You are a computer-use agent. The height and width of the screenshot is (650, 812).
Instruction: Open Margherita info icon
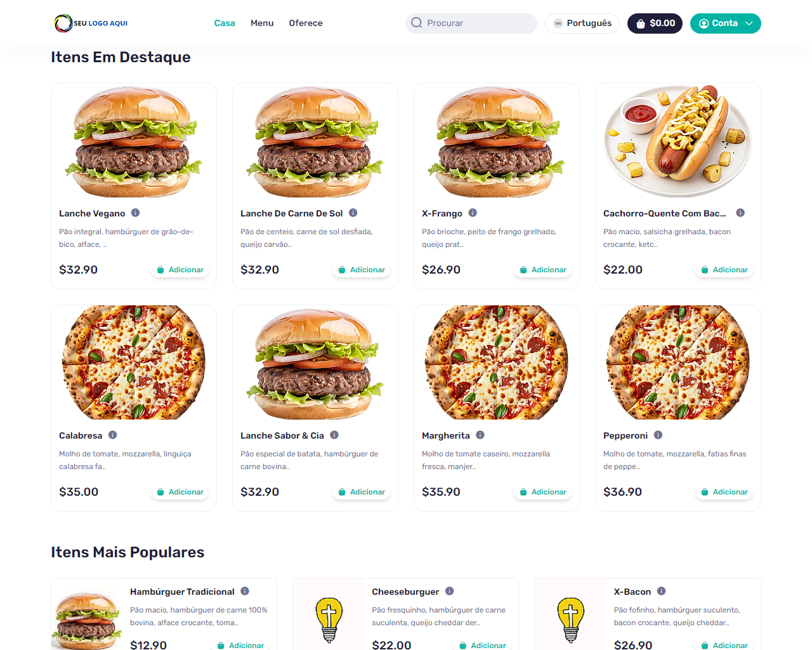[x=480, y=435]
